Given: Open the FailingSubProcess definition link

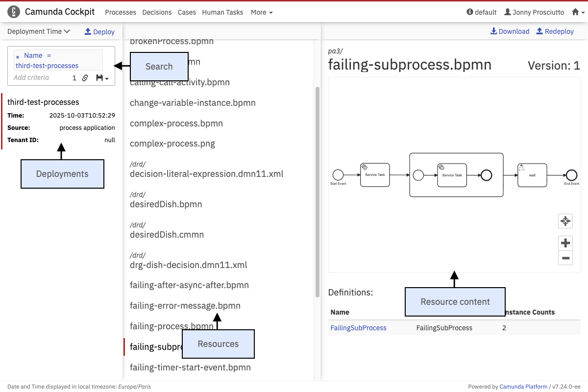Looking at the screenshot, I should 358,328.
